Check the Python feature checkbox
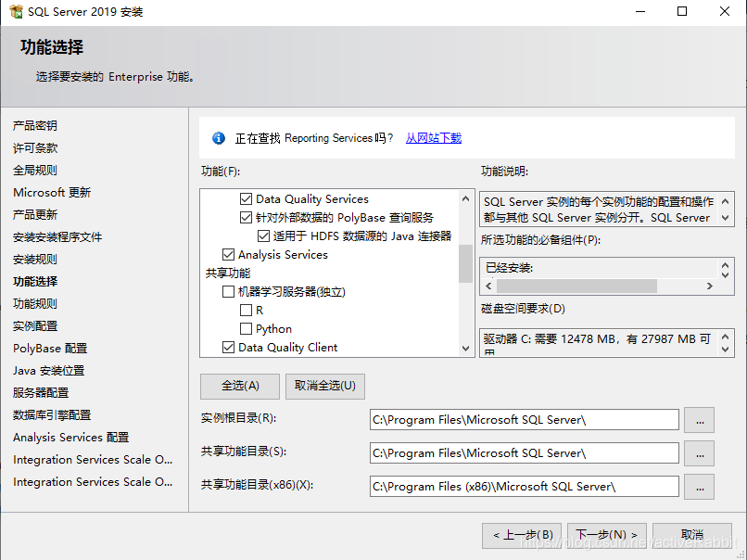The height and width of the screenshot is (560, 747). tap(246, 329)
